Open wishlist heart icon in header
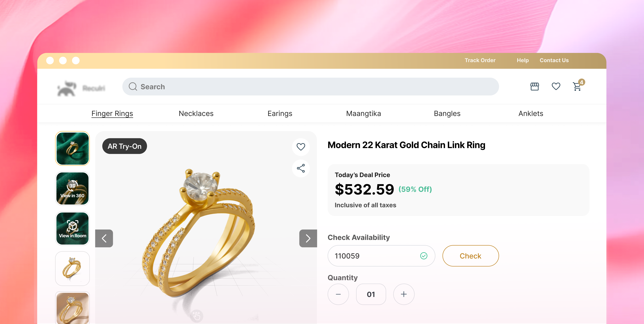Screen dimensions: 644x324 point(556,86)
